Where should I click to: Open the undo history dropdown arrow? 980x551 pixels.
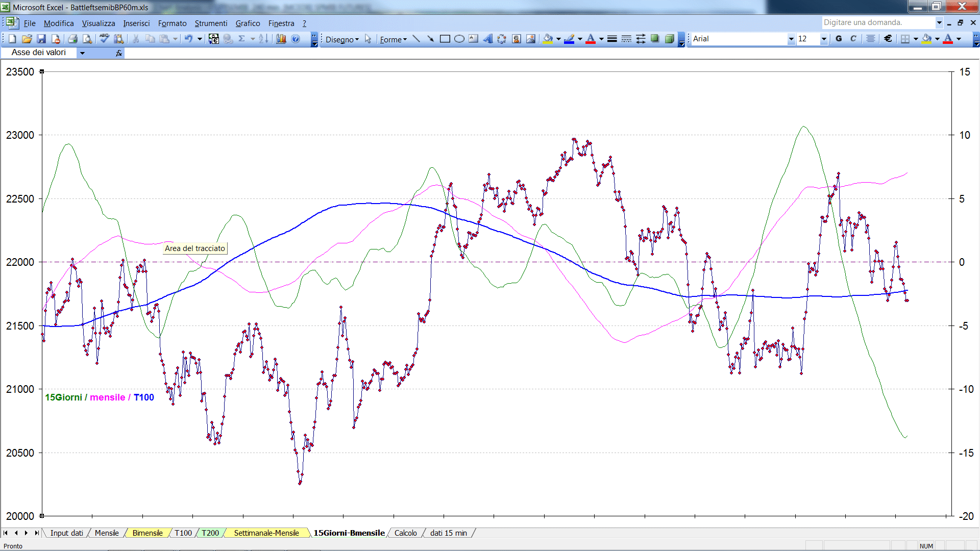point(200,39)
